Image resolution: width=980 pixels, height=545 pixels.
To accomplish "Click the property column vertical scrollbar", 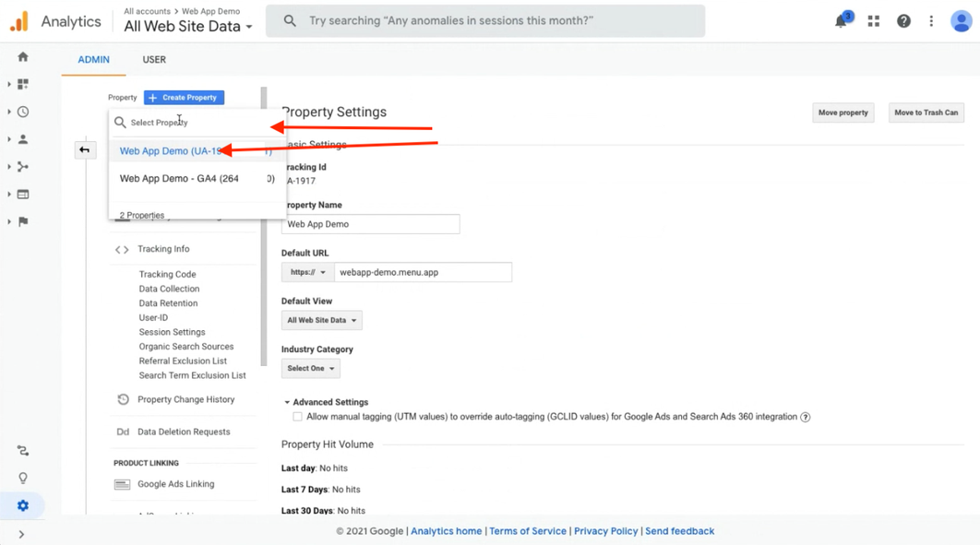I will (264, 226).
